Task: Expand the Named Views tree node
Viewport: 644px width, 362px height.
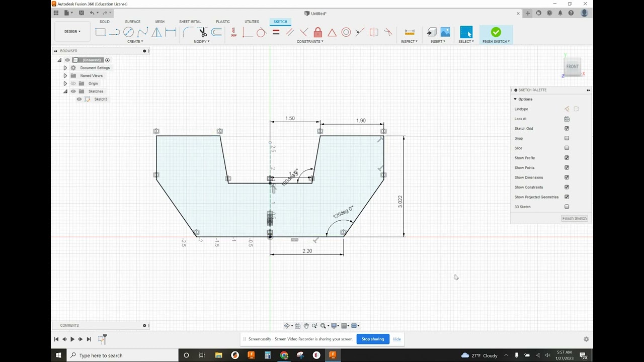Action: (x=65, y=75)
